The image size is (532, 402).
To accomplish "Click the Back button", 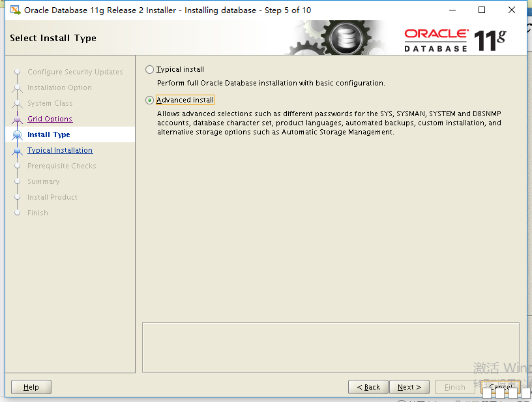I will pyautogui.click(x=368, y=387).
